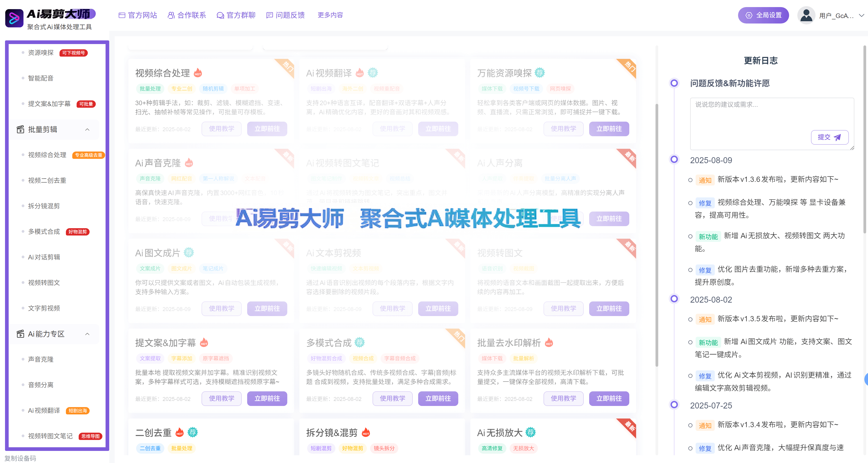This screenshot has height=463, width=868.
Task: Click the 荐 badge beside 万能资源嗅探 title
Action: pyautogui.click(x=540, y=73)
